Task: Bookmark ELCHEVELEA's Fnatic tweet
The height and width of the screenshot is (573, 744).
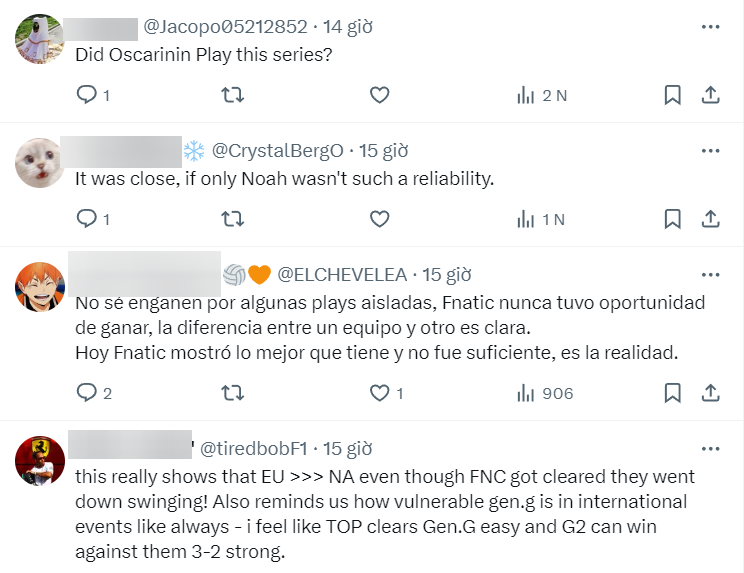Action: (673, 393)
